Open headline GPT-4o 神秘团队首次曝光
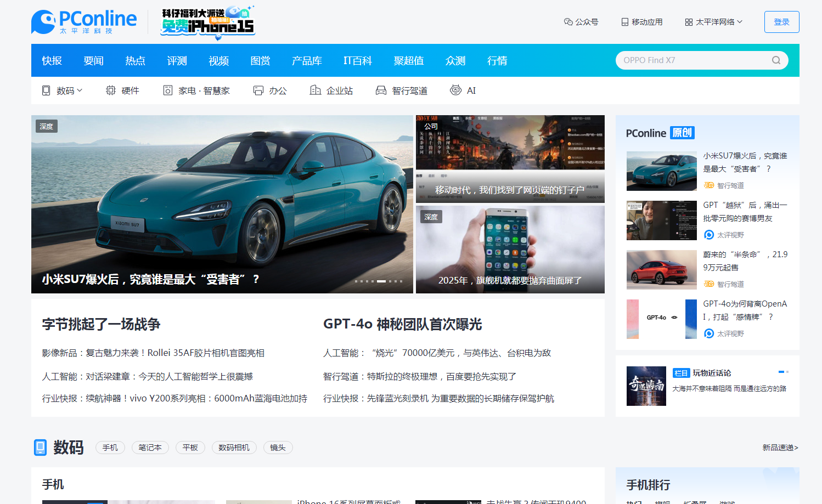The height and width of the screenshot is (504, 822). coord(403,324)
